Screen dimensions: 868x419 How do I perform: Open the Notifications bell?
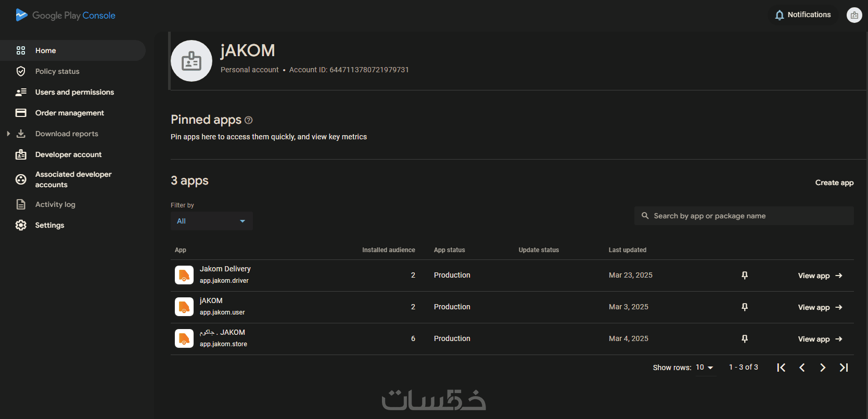(x=802, y=15)
